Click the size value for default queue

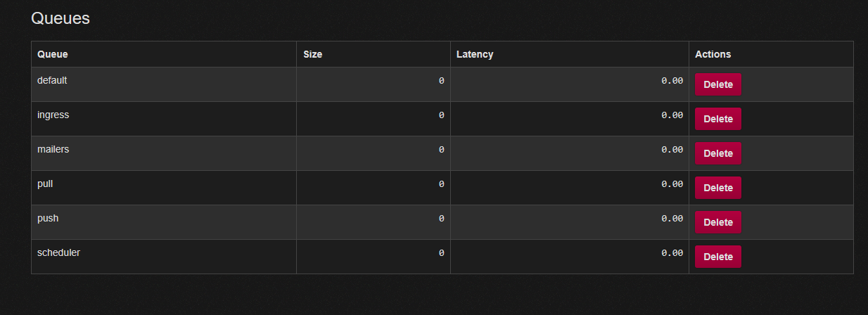pos(441,81)
